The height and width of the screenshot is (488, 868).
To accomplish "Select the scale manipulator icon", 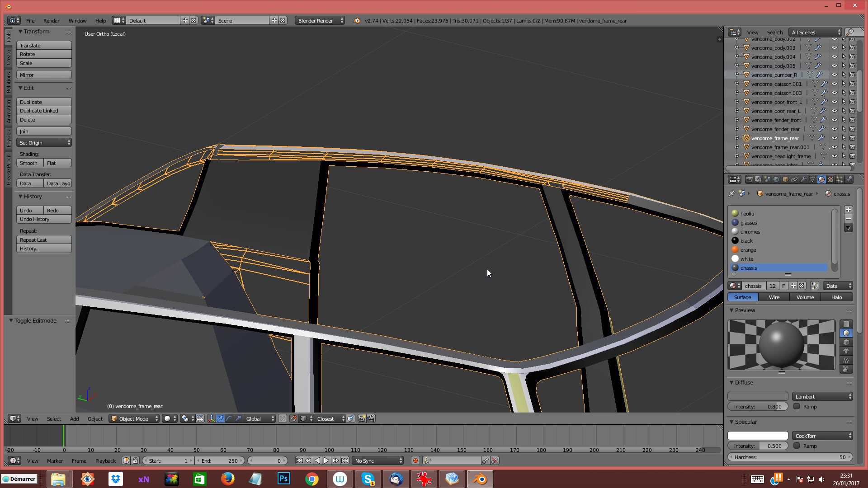I will (238, 418).
